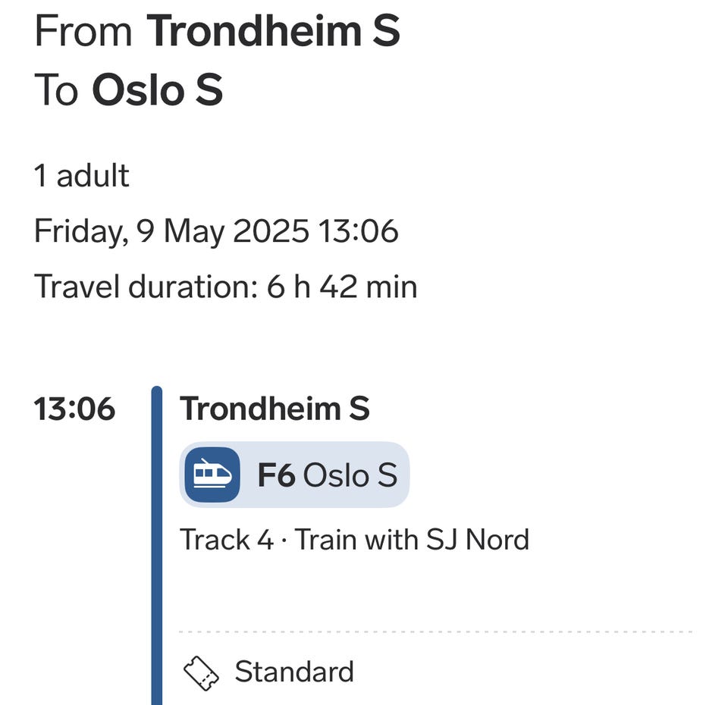728x705 pixels.
Task: Click the word From in the header
Action: (x=83, y=32)
